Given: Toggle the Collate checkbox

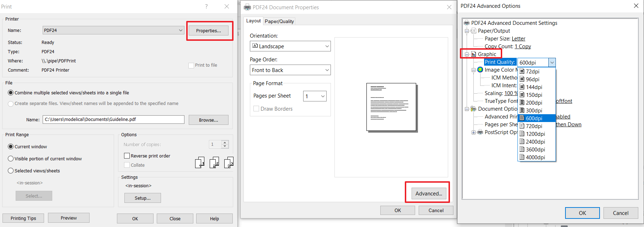Looking at the screenshot, I should (127, 165).
